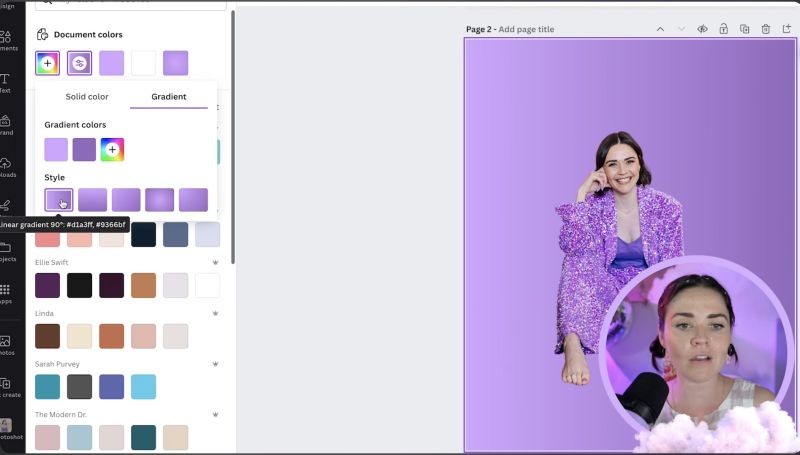
Task: Click the Linda palette name
Action: click(x=44, y=313)
